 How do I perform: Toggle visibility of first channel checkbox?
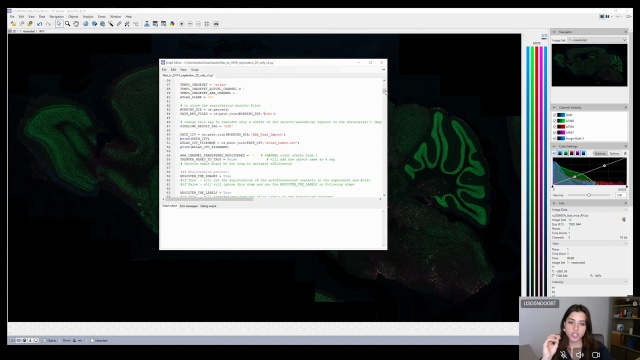(555, 115)
